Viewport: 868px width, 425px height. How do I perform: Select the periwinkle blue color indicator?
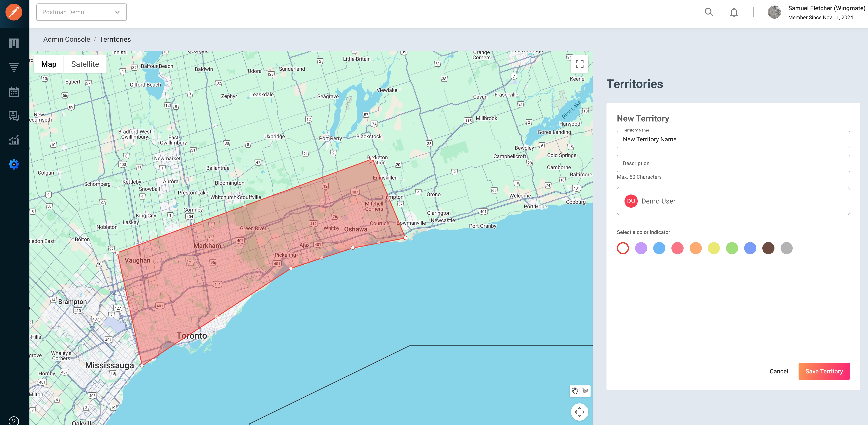(750, 248)
